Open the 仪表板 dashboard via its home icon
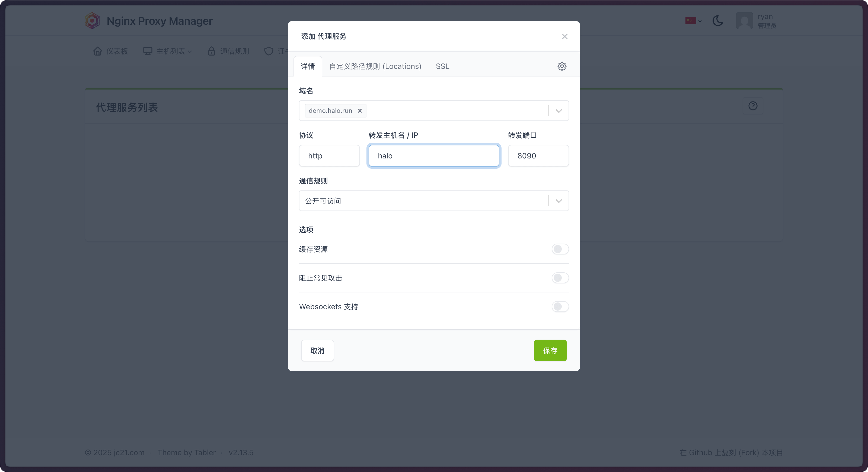 point(98,51)
